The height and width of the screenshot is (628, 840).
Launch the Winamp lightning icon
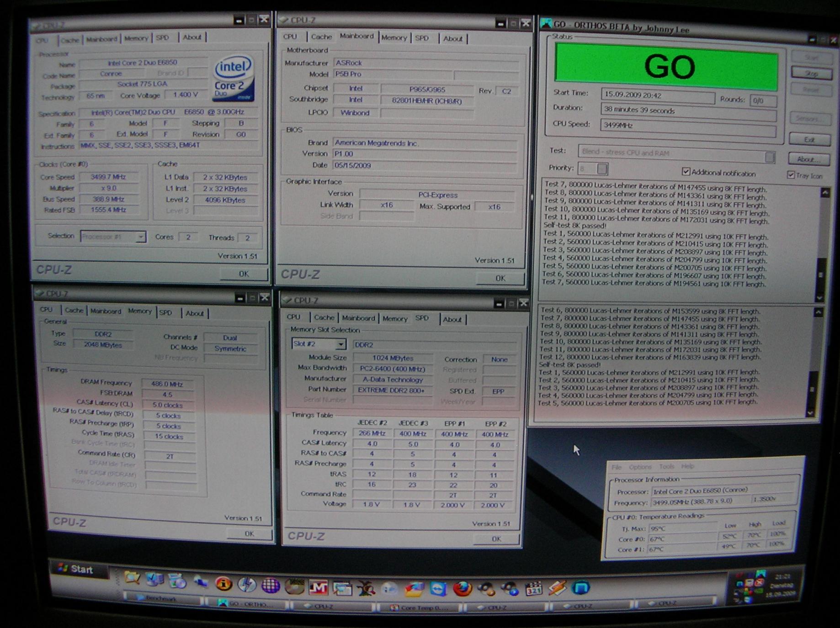pos(557,589)
